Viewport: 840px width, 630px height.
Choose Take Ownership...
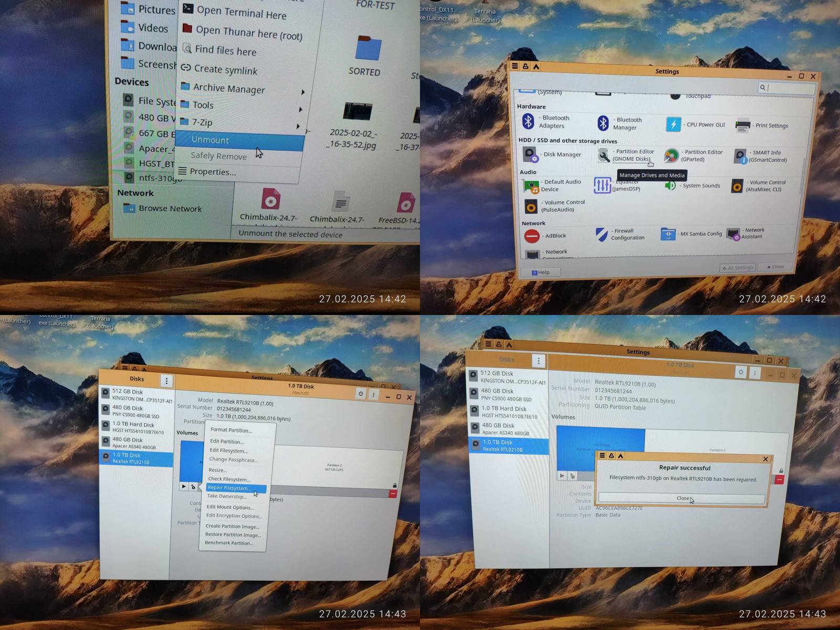pos(227,497)
